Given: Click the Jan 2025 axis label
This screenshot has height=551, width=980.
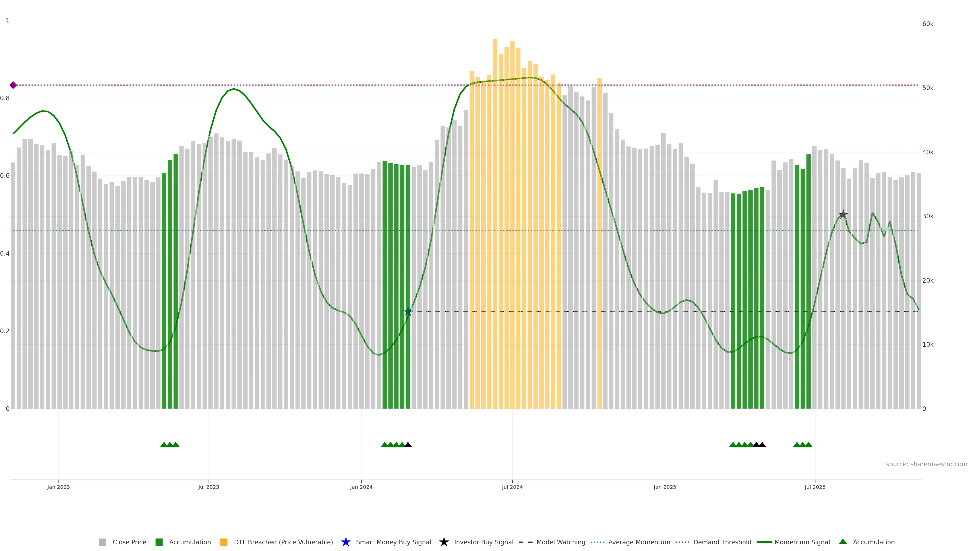Looking at the screenshot, I should pos(665,487).
